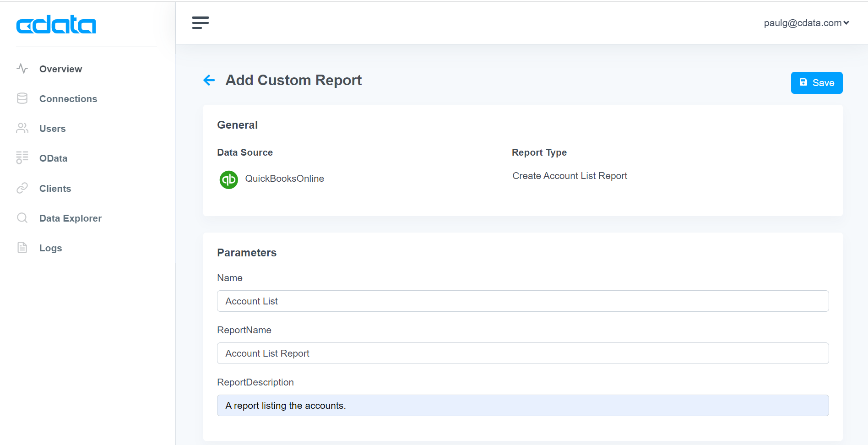View the Logs page
This screenshot has width=868, height=445.
click(50, 248)
